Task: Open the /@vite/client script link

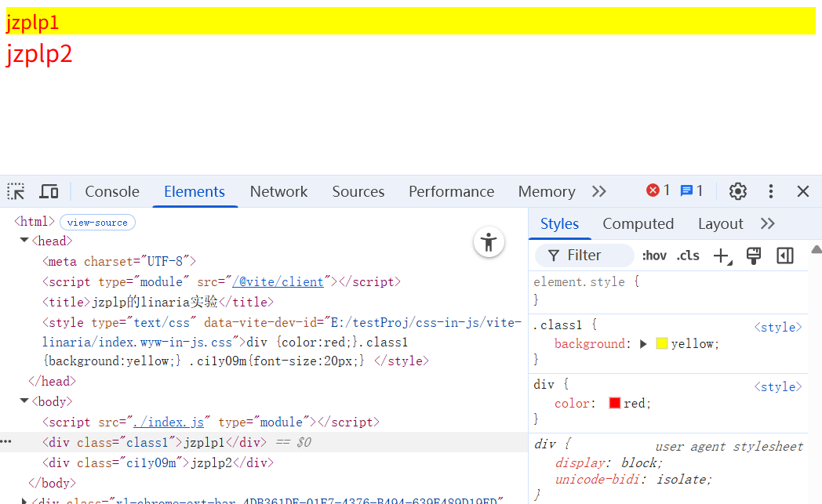Action: pos(278,281)
